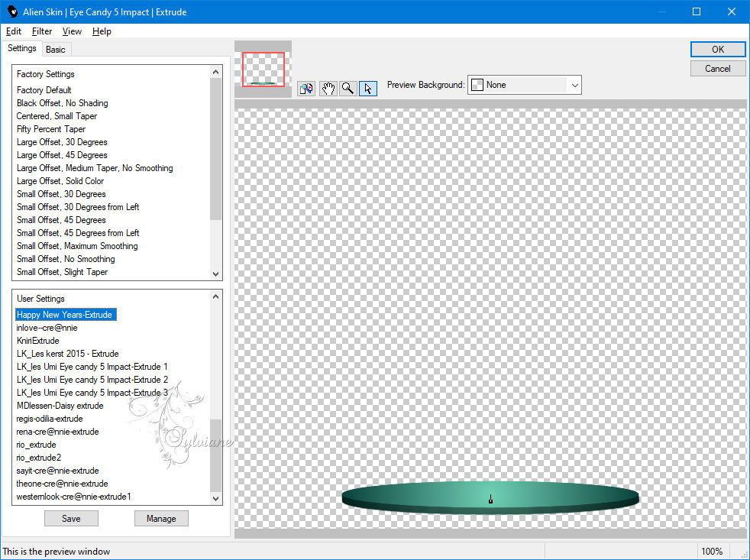Click the Factory Settings header

45,73
